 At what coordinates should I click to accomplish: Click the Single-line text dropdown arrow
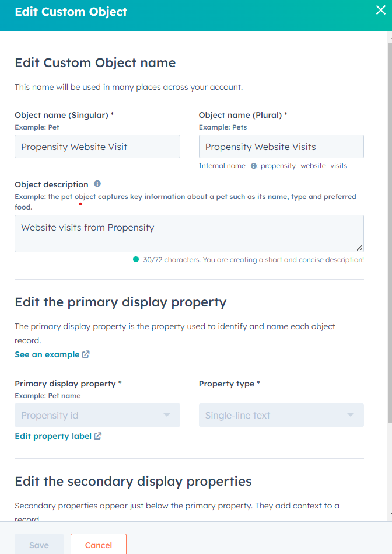coord(351,415)
